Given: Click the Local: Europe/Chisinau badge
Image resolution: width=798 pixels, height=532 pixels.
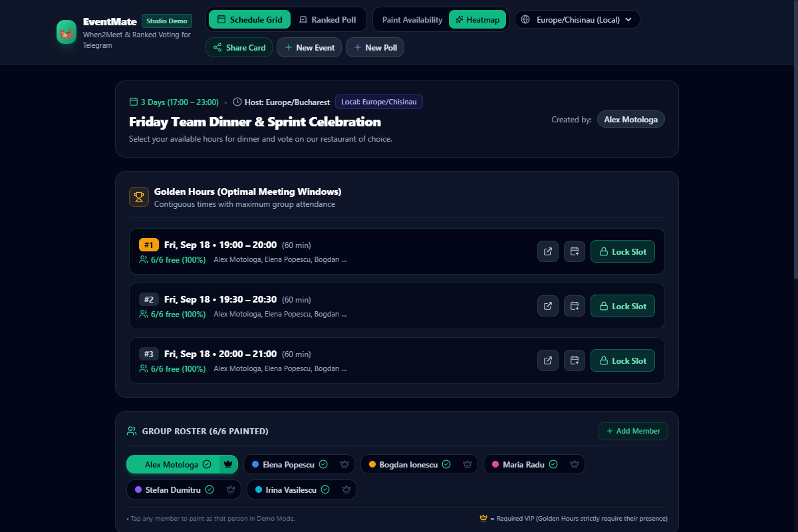Looking at the screenshot, I should click(x=379, y=102).
